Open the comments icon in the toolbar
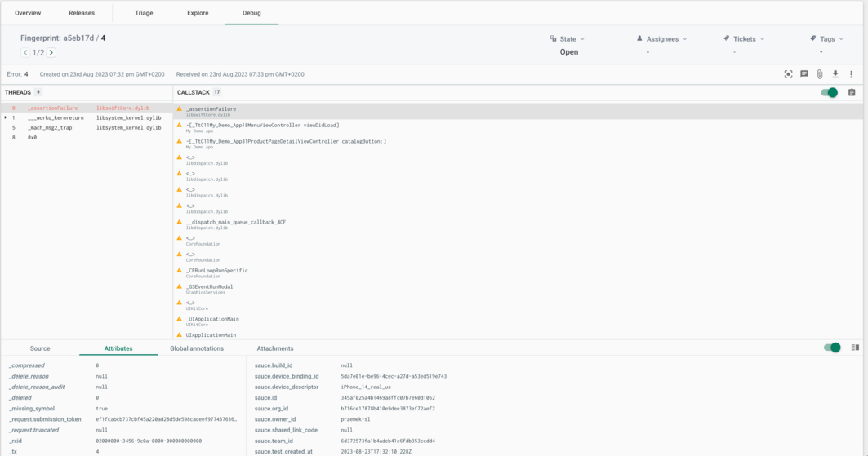 coord(804,74)
